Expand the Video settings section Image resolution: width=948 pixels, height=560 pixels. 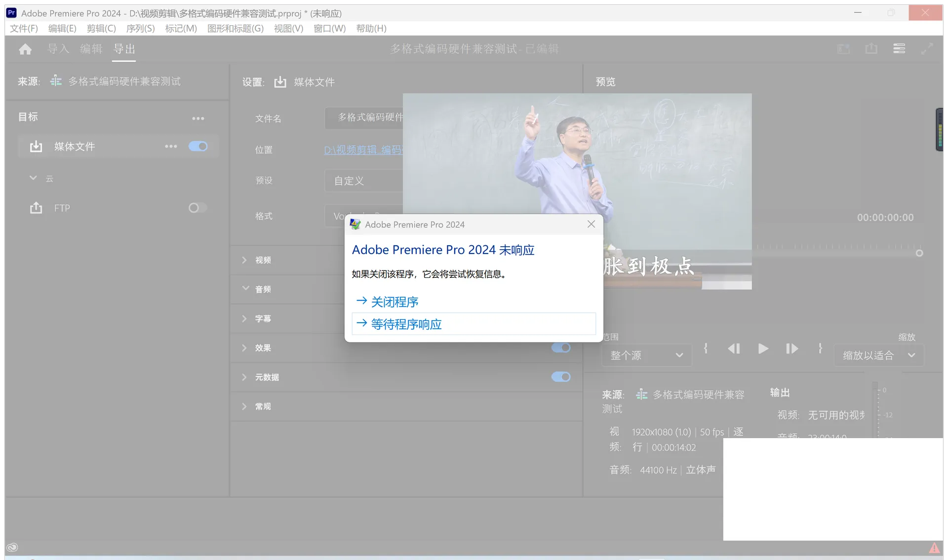pos(244,260)
